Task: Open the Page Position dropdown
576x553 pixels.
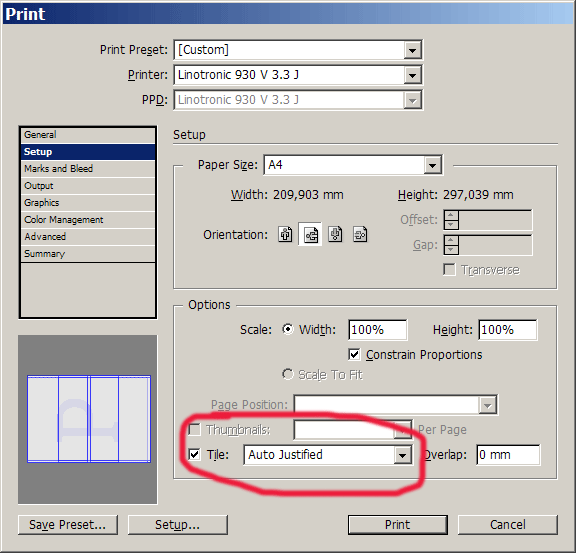Action: point(487,405)
